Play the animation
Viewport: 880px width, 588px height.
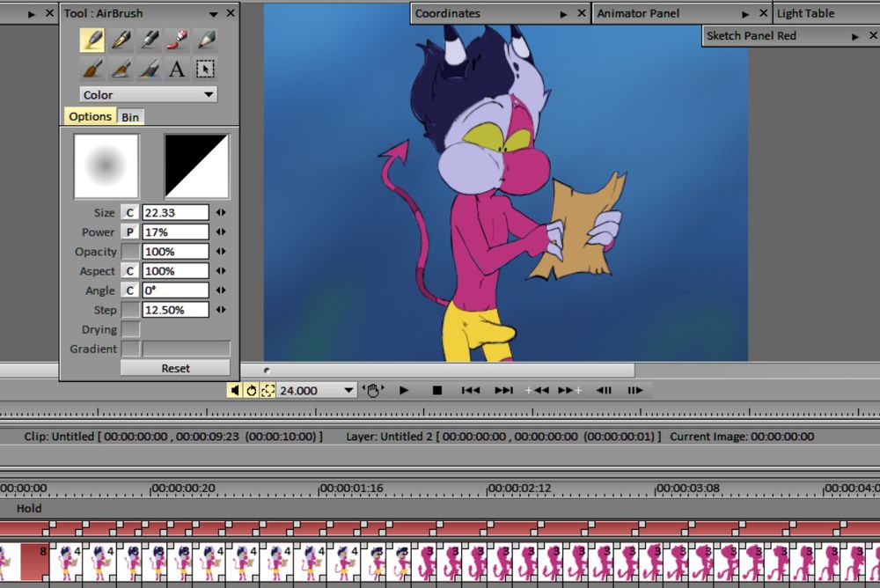(x=404, y=390)
